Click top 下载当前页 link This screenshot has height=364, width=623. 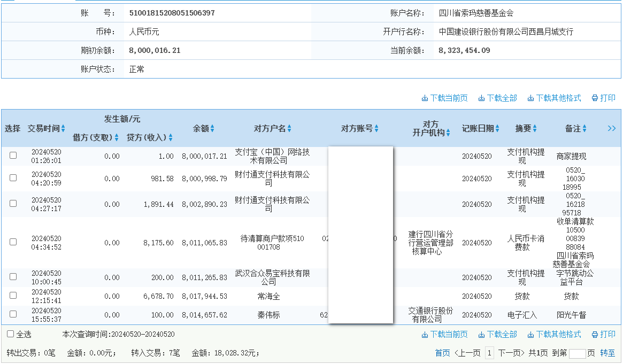444,98
